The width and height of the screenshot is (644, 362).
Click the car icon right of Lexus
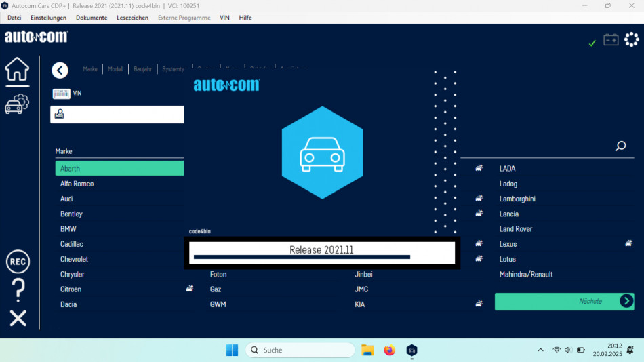tap(629, 243)
